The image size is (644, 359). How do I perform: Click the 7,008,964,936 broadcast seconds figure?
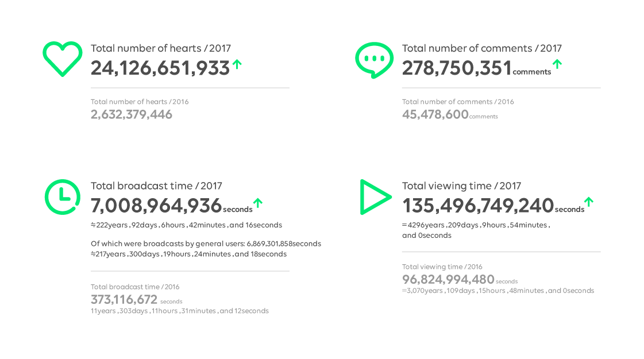pyautogui.click(x=156, y=205)
